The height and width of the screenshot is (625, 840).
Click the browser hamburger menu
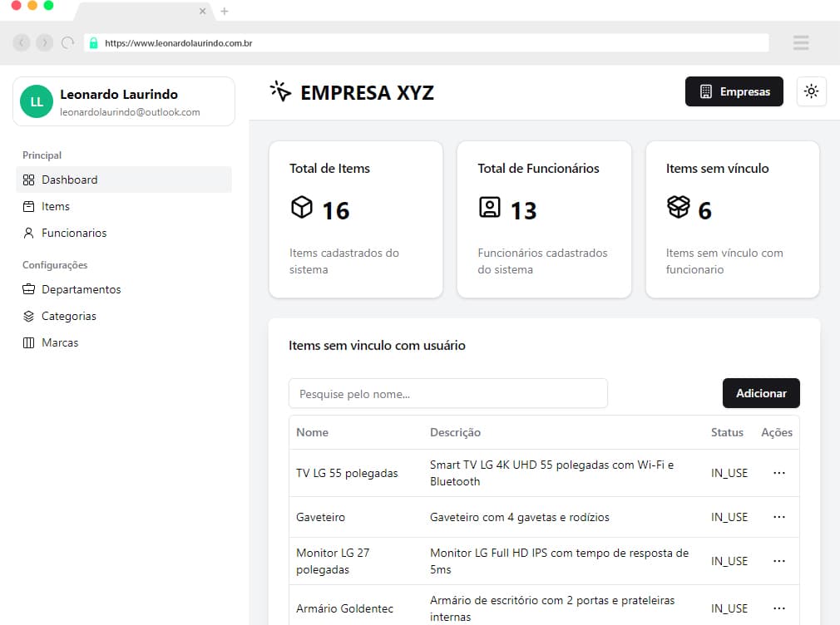[800, 42]
